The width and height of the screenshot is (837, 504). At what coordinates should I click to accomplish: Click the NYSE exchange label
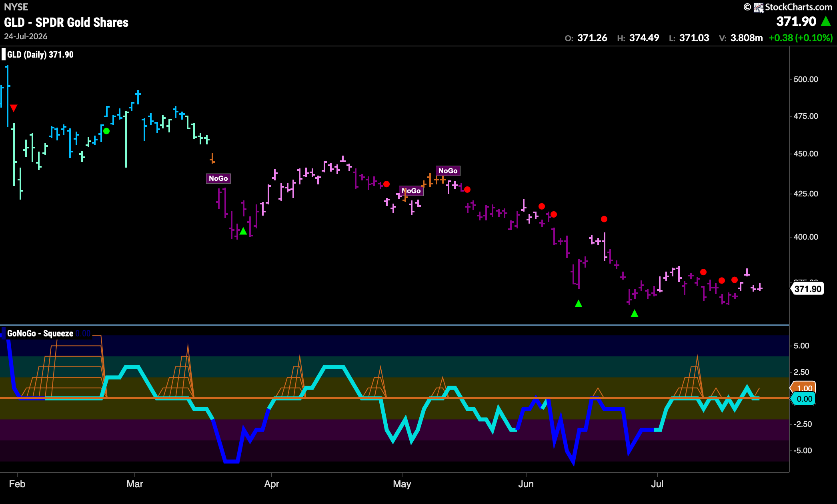point(16,7)
